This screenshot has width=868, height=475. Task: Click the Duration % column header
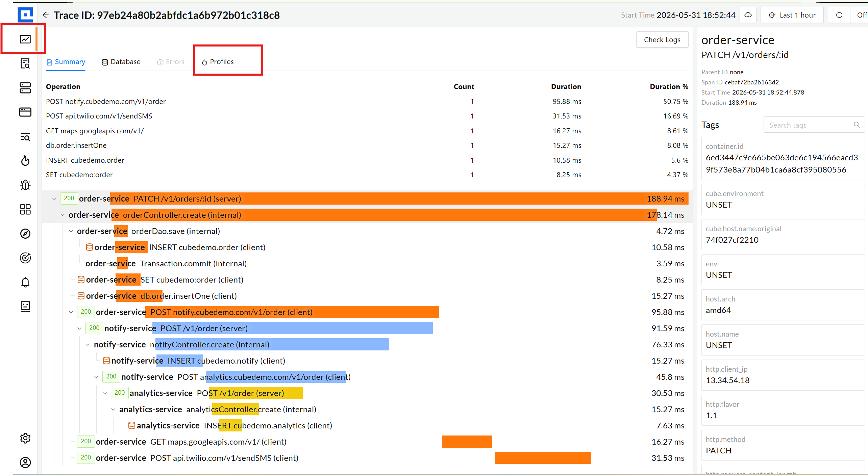point(669,86)
